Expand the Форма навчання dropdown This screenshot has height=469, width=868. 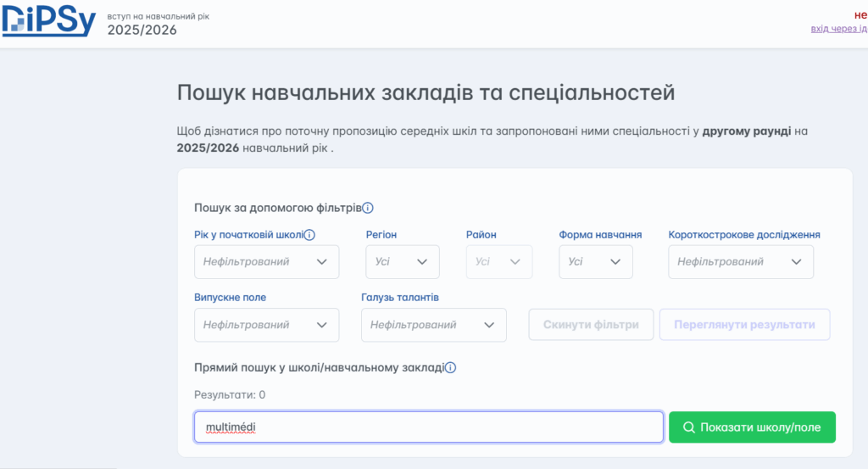pyautogui.click(x=596, y=262)
